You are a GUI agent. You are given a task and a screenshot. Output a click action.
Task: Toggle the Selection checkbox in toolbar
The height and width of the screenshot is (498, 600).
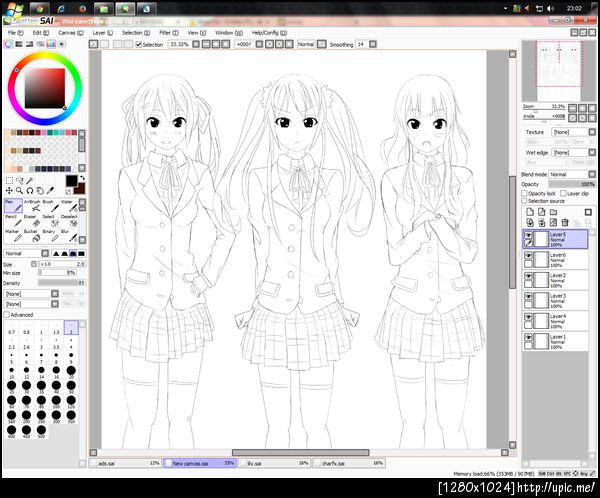pyautogui.click(x=139, y=44)
